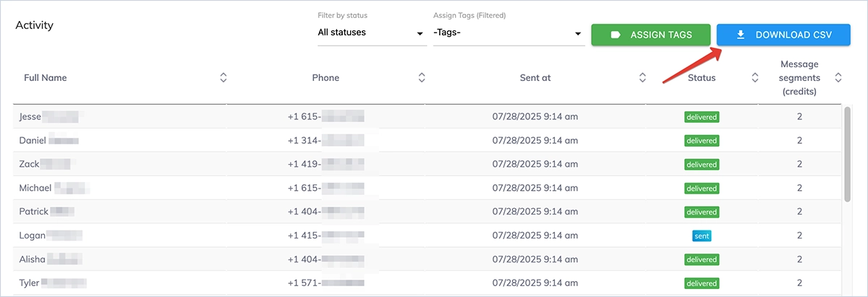The image size is (868, 297).
Task: Sort table by Phone column arrows
Action: (421, 78)
